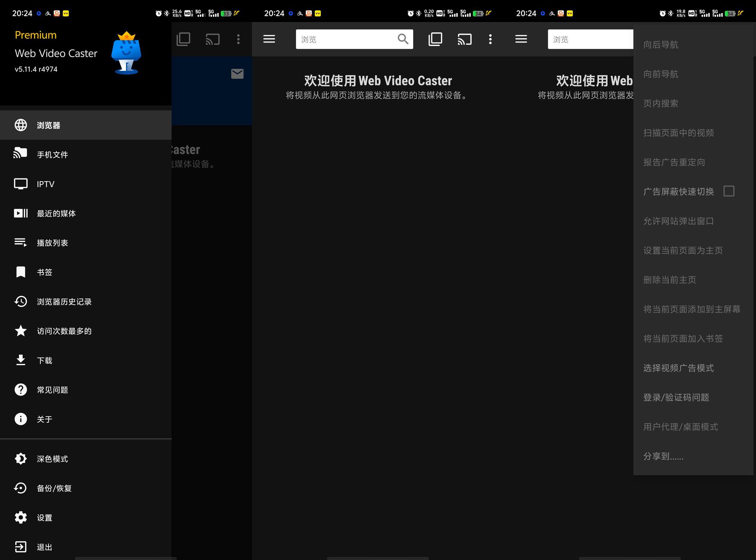
Task: Click the dimmed cast icon behind the drawer
Action: click(x=212, y=39)
